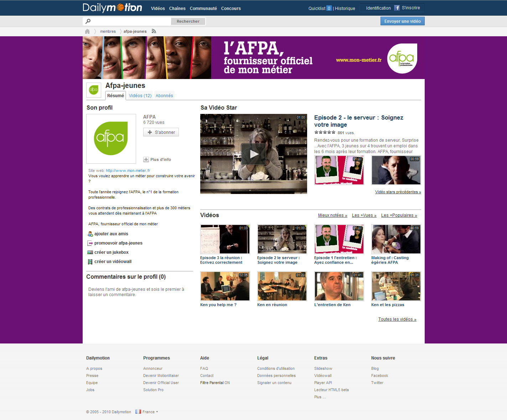
Task: Open 'Ken you help me ?' thumbnail
Action: pos(225,286)
